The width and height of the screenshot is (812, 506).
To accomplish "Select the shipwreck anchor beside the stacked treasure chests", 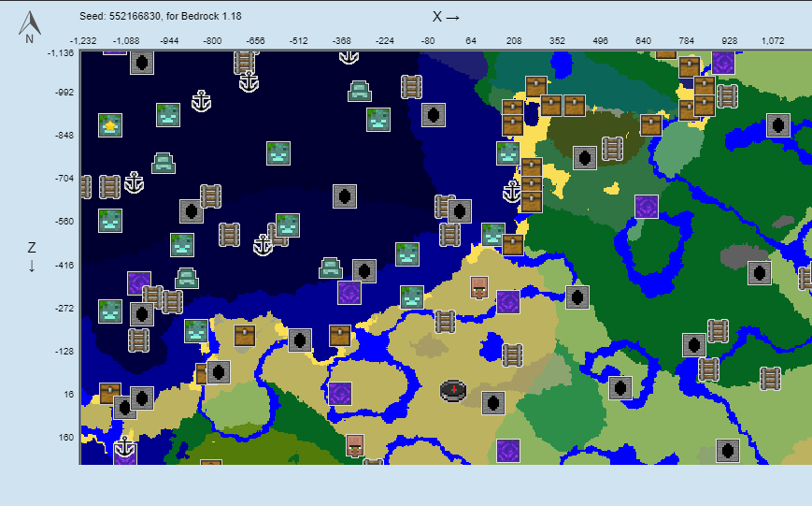I will pyautogui.click(x=512, y=193).
